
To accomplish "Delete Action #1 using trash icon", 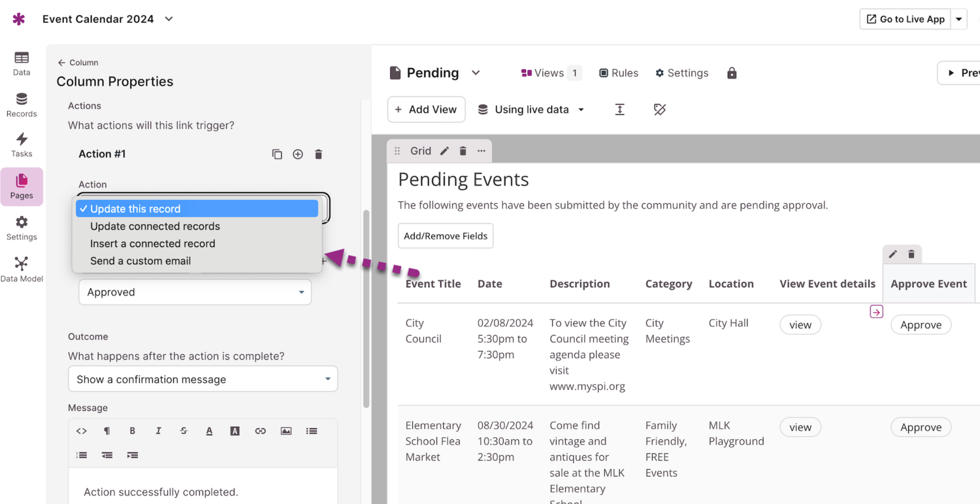I will pos(318,154).
